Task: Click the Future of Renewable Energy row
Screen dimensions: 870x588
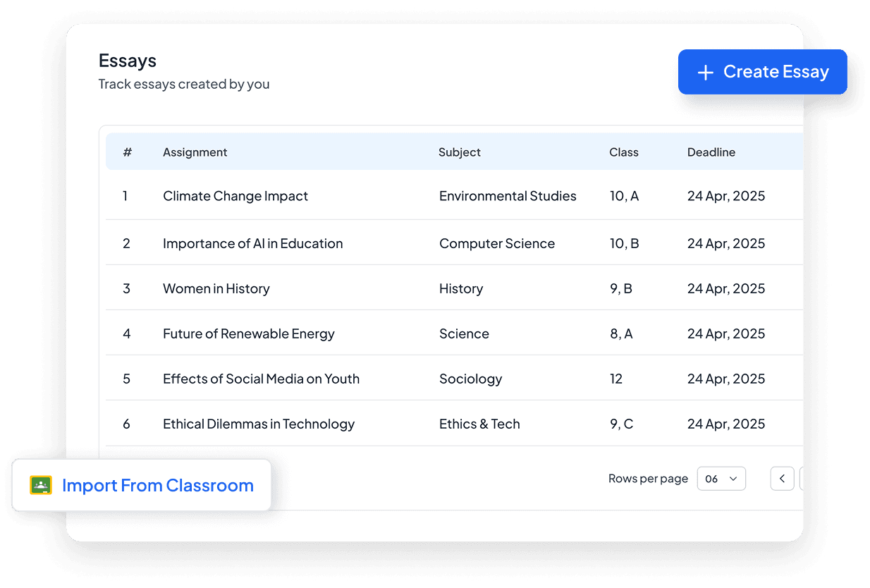Action: tap(248, 333)
